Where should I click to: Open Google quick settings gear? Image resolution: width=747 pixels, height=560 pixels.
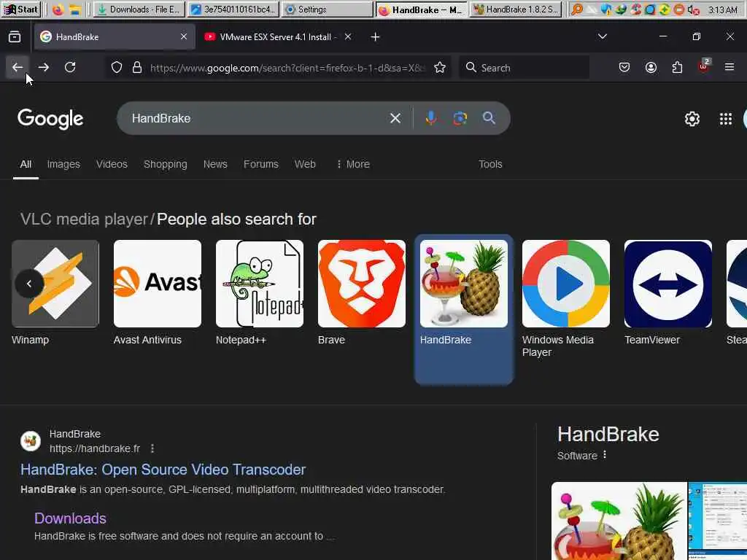pos(692,119)
